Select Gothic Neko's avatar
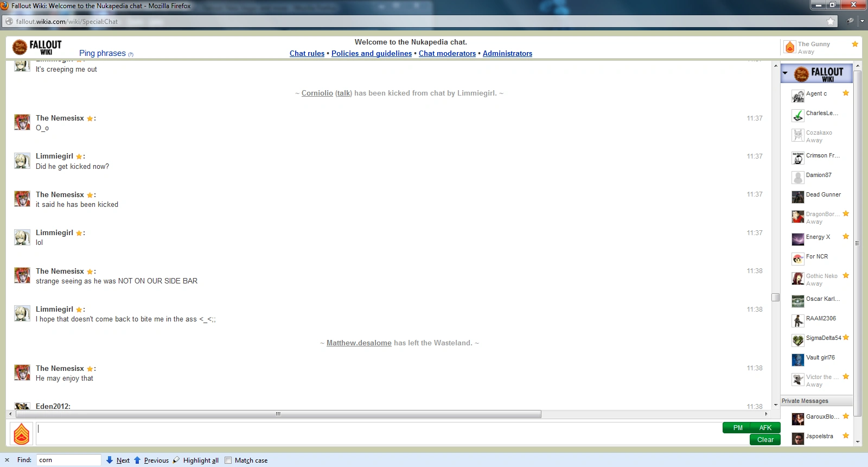Screen dimensions: 868x467 coord(797,279)
